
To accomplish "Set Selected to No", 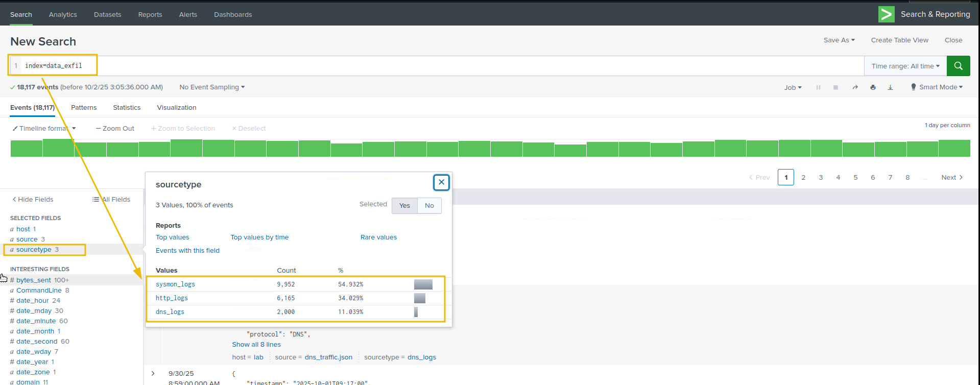I will click(x=429, y=206).
